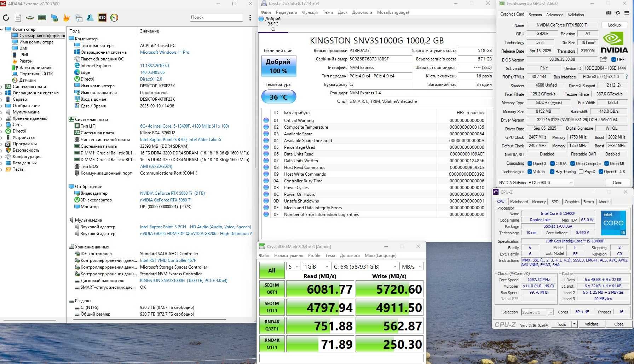Open the 1GiB test size dropdown
Screen dimensions: 634x364
[316, 266]
